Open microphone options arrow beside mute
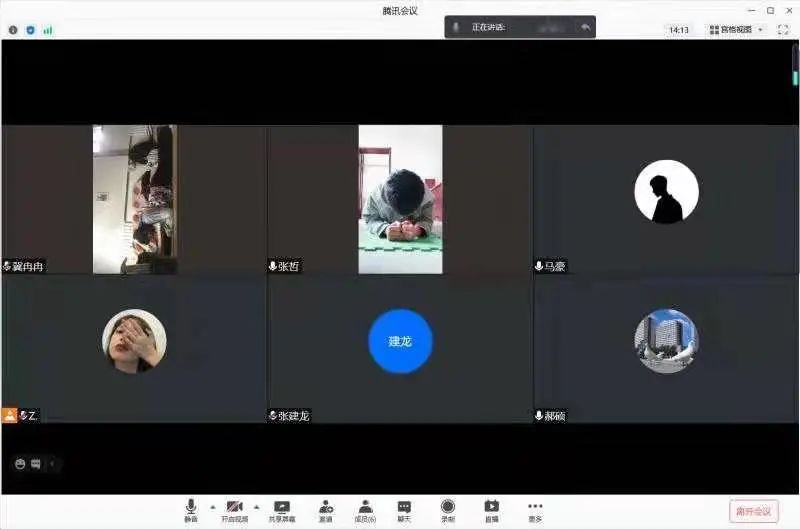This screenshot has width=800, height=529. (x=213, y=507)
